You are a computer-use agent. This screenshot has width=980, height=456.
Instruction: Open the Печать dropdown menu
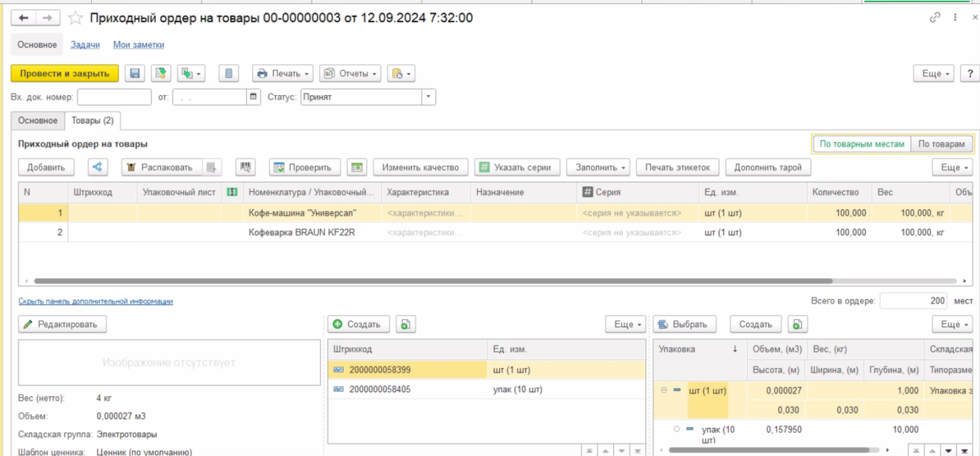[x=283, y=73]
